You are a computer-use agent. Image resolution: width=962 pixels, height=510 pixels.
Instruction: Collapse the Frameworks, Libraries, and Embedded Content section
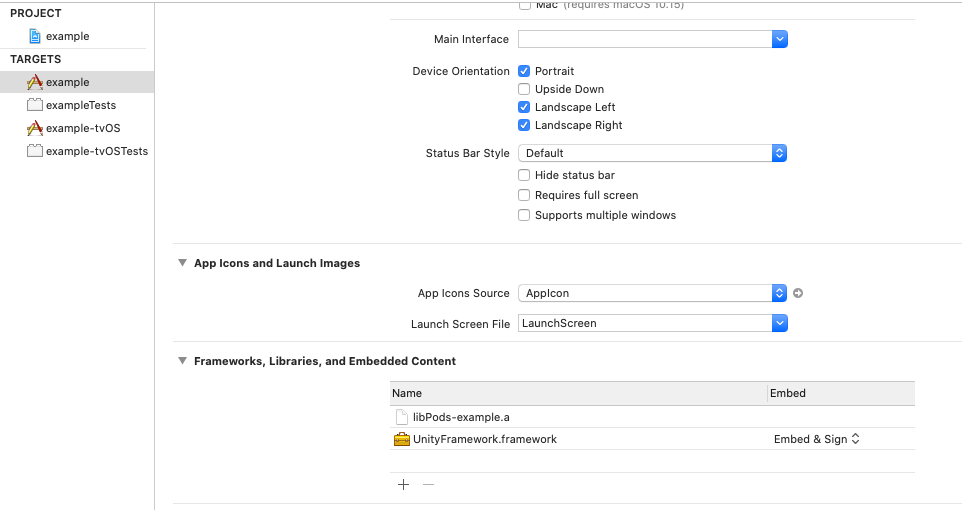click(x=182, y=361)
